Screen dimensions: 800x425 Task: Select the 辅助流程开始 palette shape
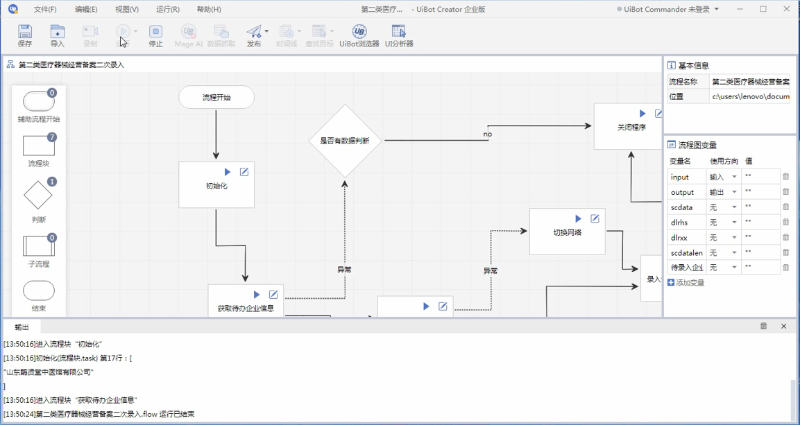[x=39, y=102]
